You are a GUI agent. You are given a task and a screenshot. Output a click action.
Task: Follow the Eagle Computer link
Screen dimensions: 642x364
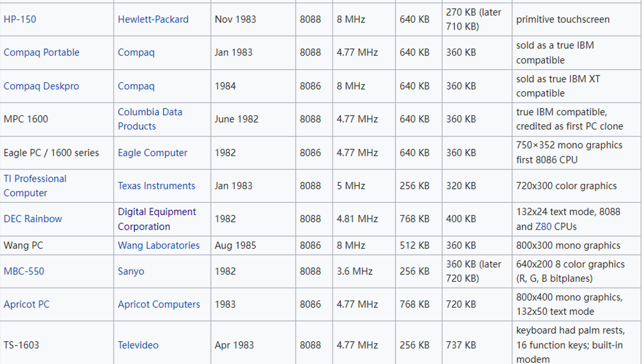pyautogui.click(x=152, y=153)
